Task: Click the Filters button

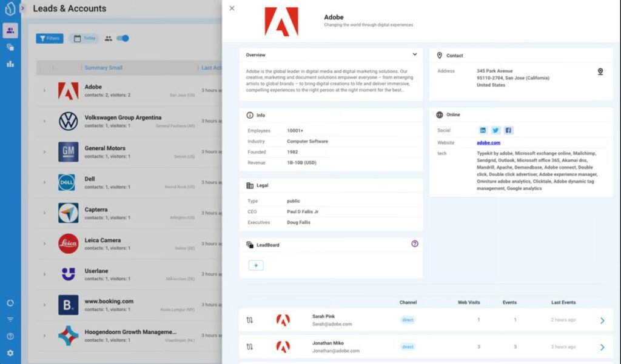Action: click(49, 38)
